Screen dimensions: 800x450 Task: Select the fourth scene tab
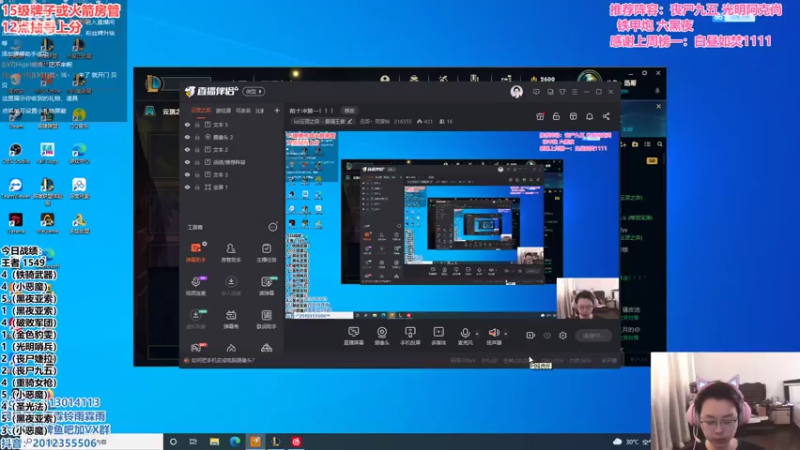pyautogui.click(x=260, y=110)
